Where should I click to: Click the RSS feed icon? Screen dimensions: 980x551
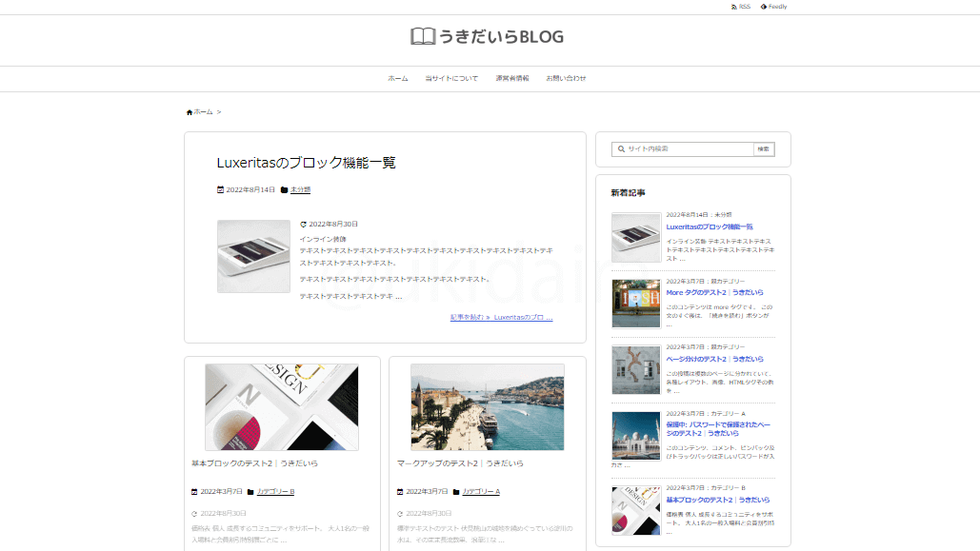tap(733, 7)
